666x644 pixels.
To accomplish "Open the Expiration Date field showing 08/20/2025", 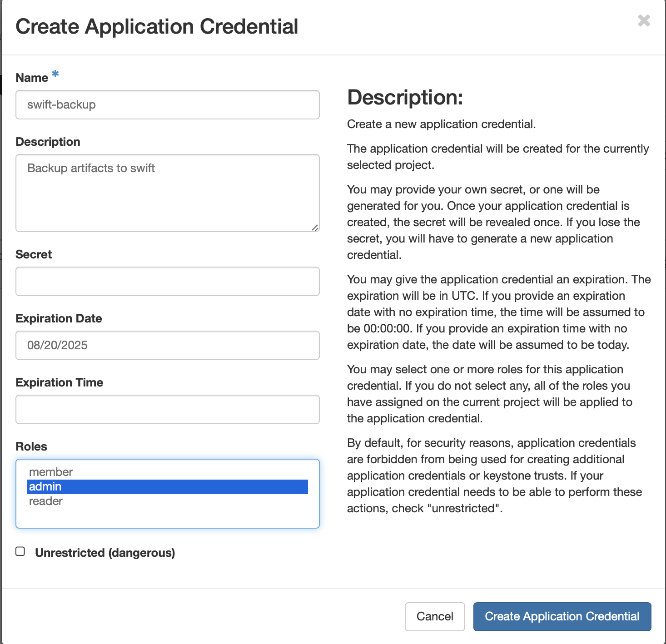I will [167, 346].
